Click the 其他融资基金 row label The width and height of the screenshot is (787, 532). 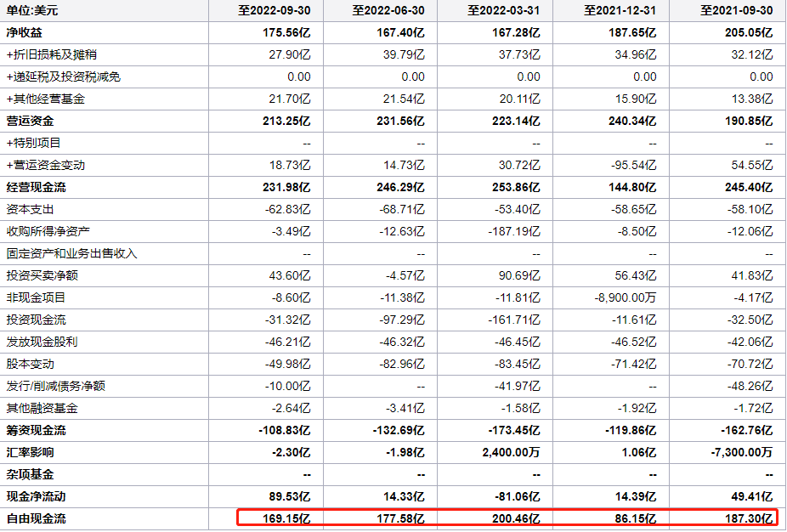[x=42, y=408]
